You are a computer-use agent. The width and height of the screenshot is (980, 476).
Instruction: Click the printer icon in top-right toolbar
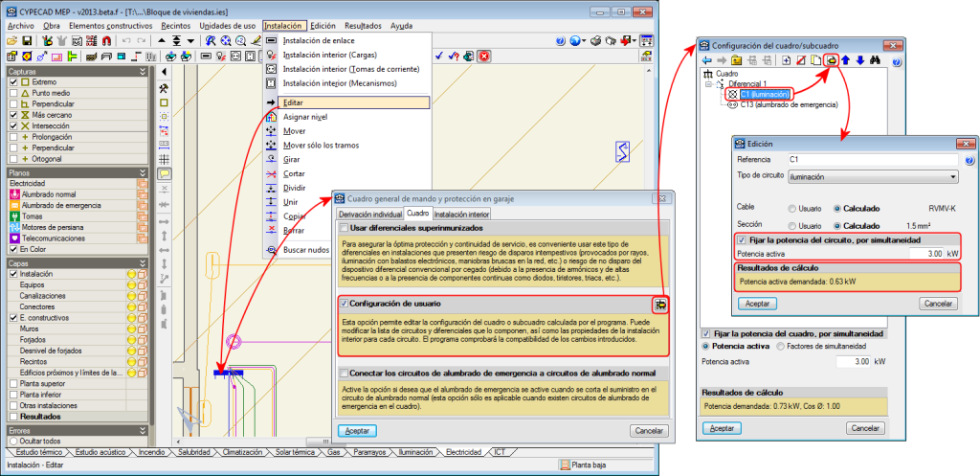coord(595,40)
